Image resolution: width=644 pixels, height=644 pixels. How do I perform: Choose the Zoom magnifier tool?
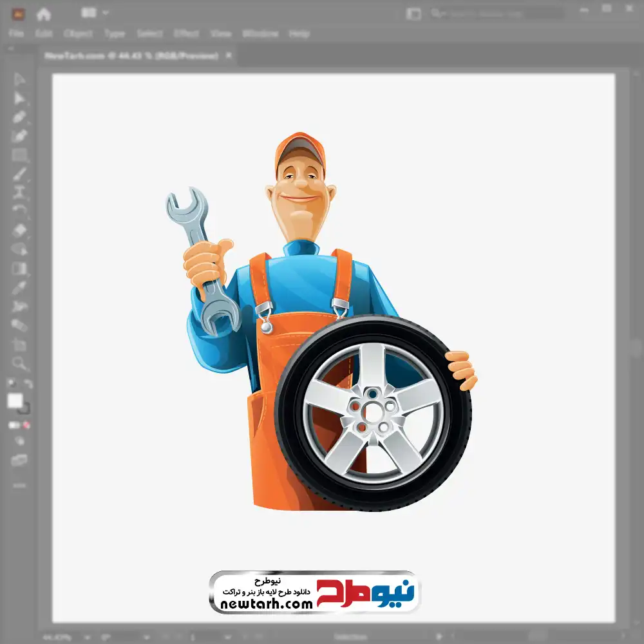[19, 363]
